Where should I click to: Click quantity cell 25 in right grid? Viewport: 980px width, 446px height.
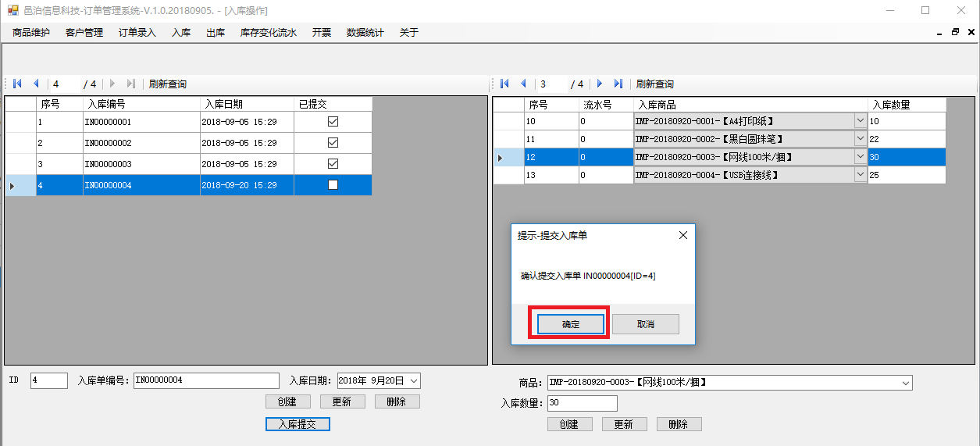coord(907,175)
